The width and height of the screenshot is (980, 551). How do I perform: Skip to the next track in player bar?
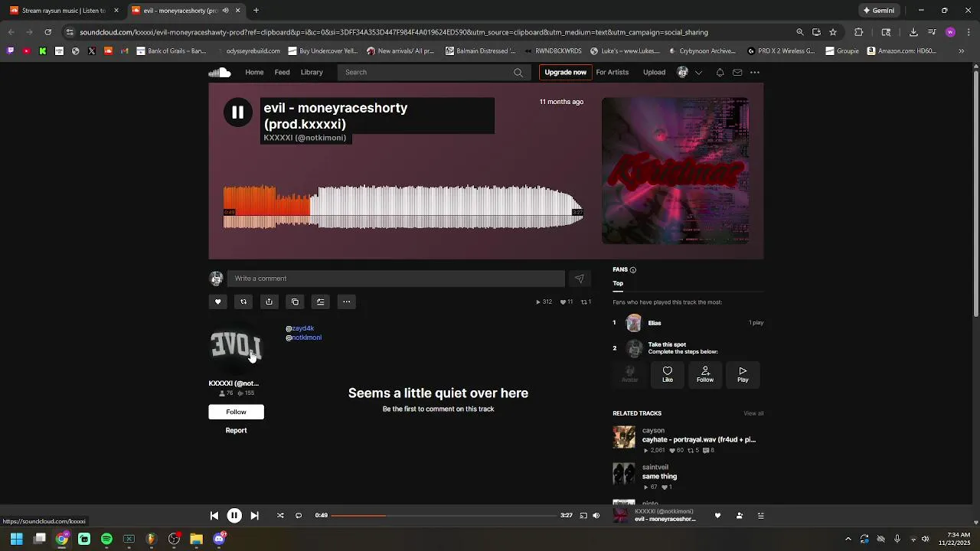tap(254, 516)
